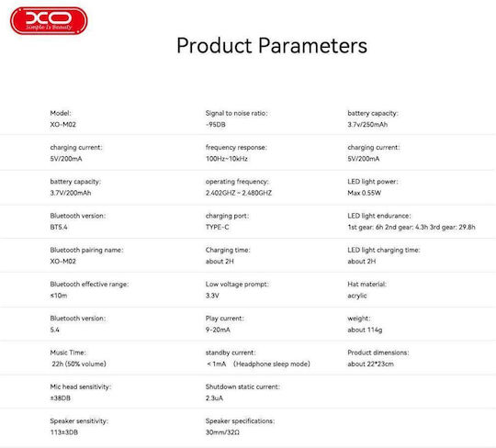Click the 3.7v/250mAh battery capacity value
The width and height of the screenshot is (496, 448).
click(367, 124)
